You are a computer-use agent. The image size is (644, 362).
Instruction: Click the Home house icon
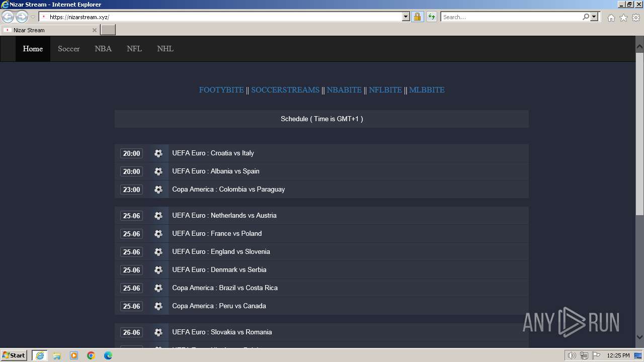click(x=611, y=18)
